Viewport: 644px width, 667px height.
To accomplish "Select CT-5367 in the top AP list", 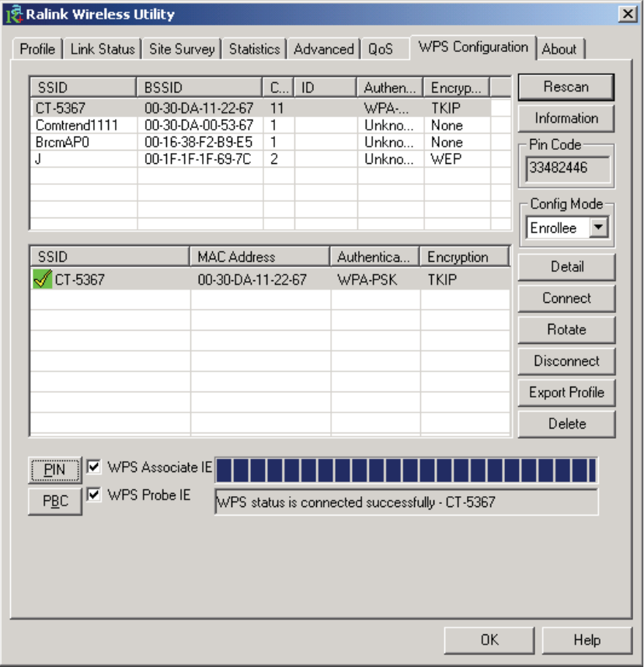I will pyautogui.click(x=260, y=108).
